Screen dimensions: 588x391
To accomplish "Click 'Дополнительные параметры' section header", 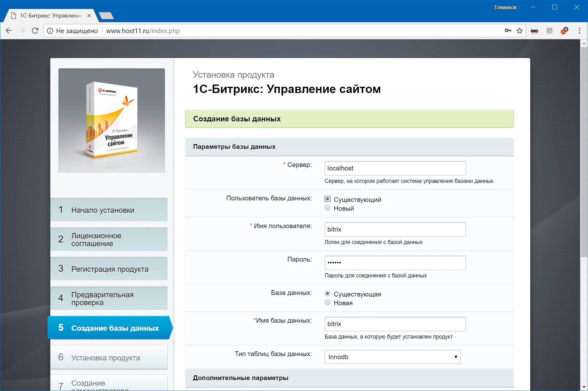I will (x=349, y=378).
